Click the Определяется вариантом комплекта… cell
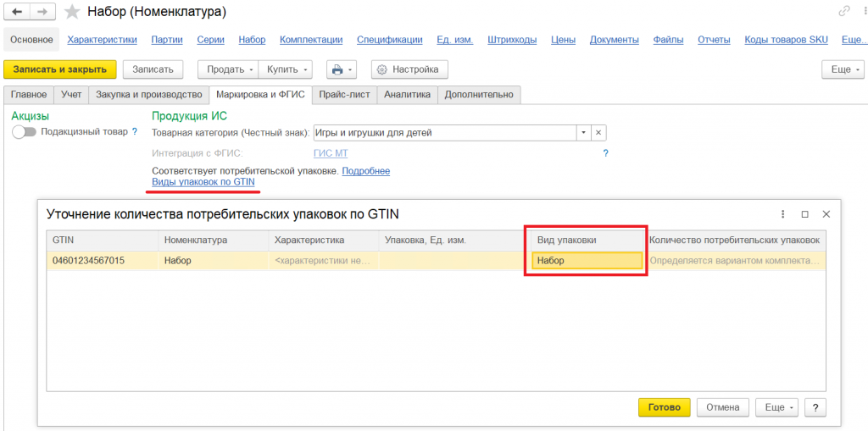The width and height of the screenshot is (868, 431). 735,261
